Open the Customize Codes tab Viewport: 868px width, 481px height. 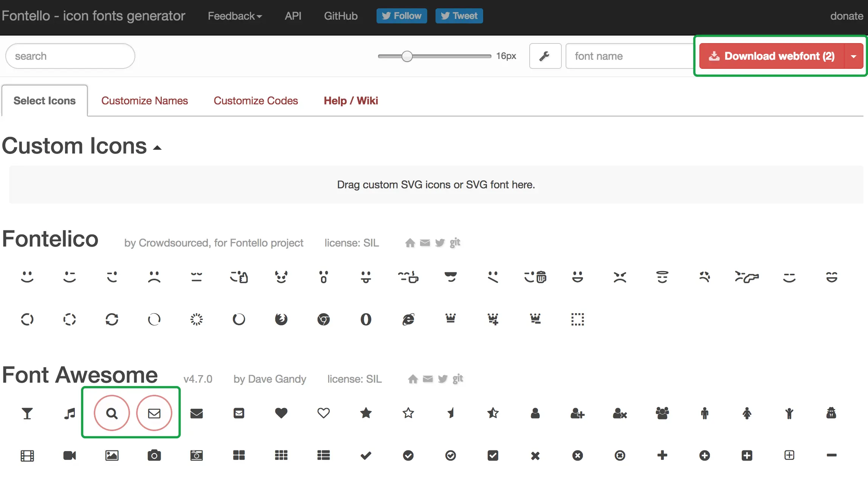coord(256,101)
